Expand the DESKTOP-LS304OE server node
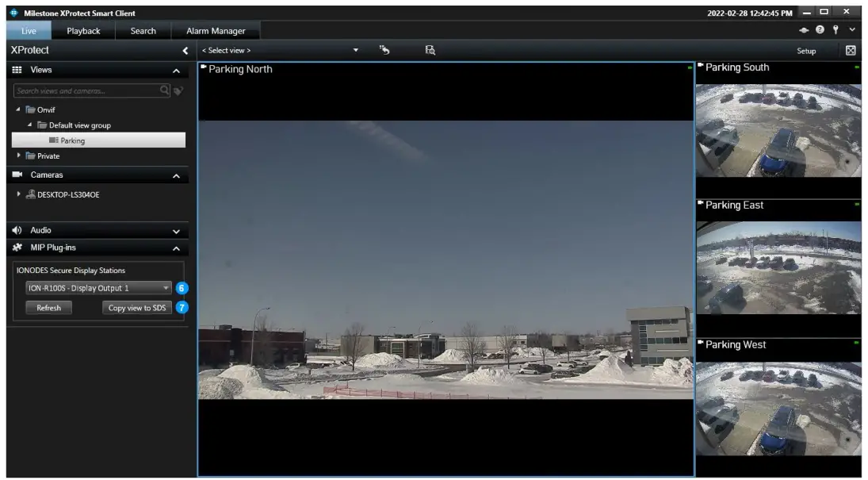The width and height of the screenshot is (868, 480). pos(19,194)
